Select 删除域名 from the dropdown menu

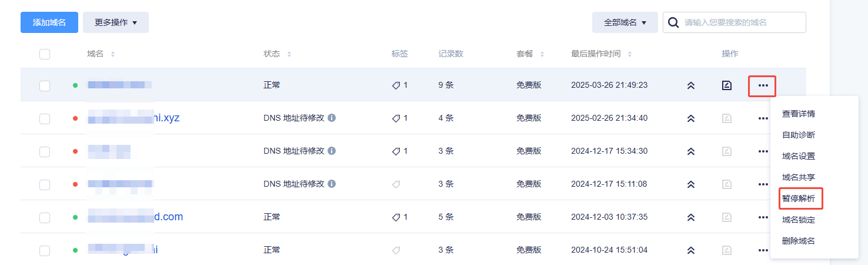point(799,241)
